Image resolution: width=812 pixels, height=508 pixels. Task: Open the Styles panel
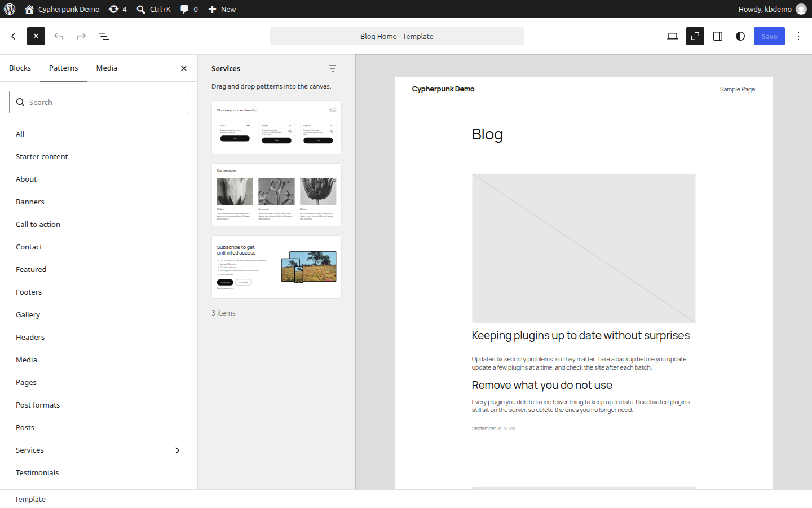[x=740, y=36]
